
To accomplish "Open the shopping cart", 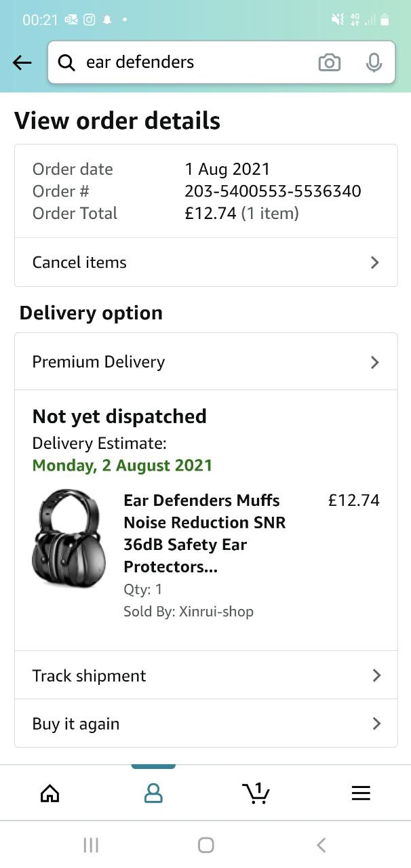I will click(256, 792).
